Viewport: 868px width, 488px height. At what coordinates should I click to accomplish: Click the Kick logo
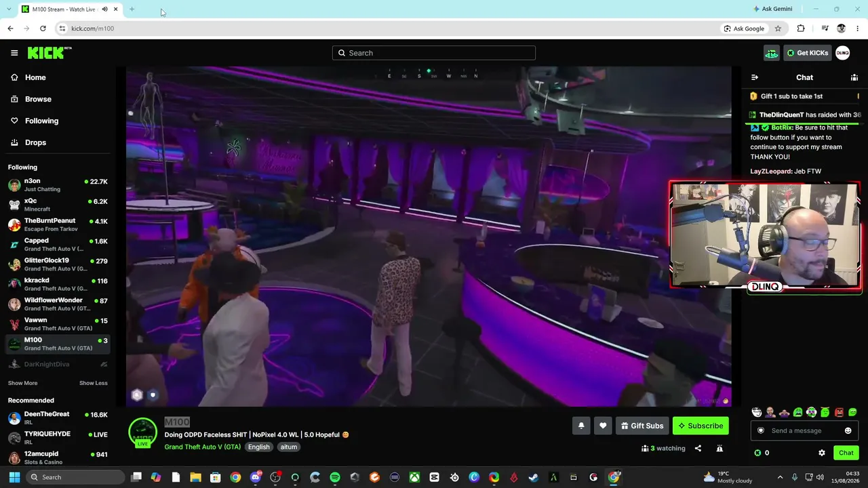[x=50, y=53]
